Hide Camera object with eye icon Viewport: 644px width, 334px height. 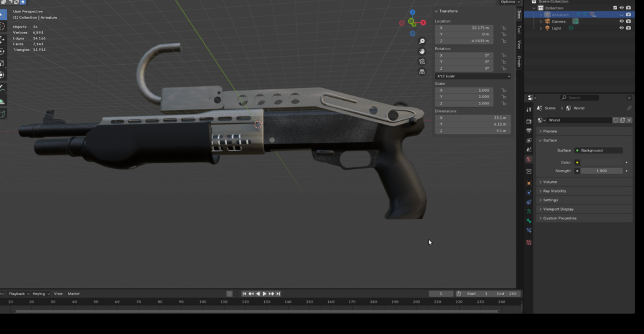(621, 21)
